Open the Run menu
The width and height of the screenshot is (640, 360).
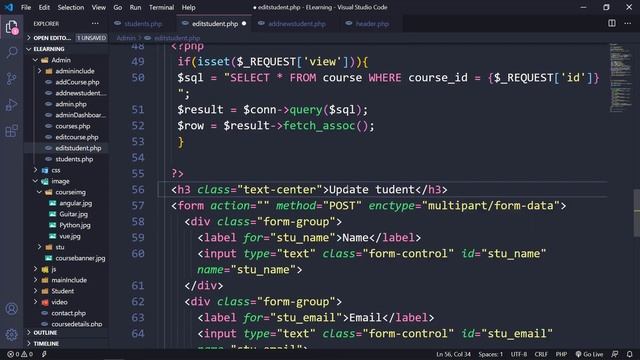(x=135, y=7)
